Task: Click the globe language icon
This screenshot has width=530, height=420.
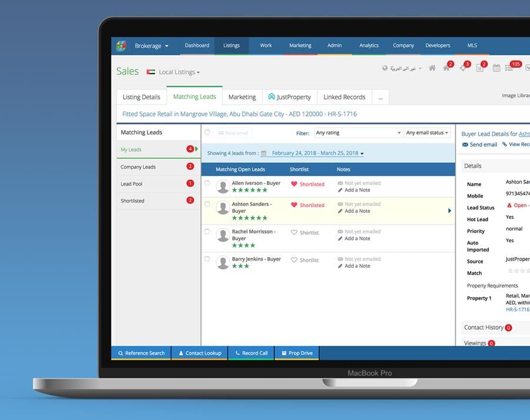Action: click(385, 68)
